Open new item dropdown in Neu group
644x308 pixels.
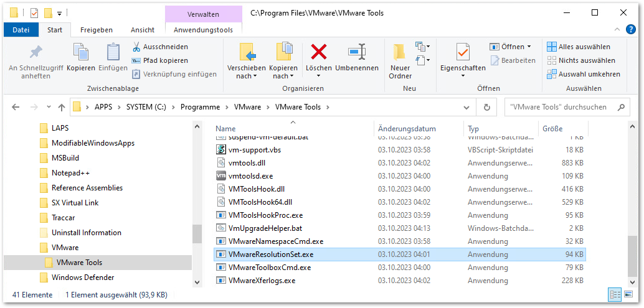coord(423,47)
